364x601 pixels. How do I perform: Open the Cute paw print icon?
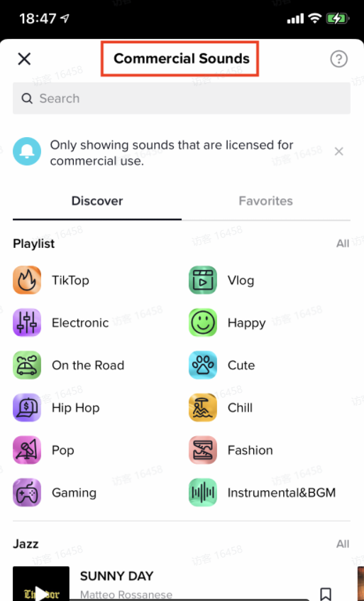point(203,365)
